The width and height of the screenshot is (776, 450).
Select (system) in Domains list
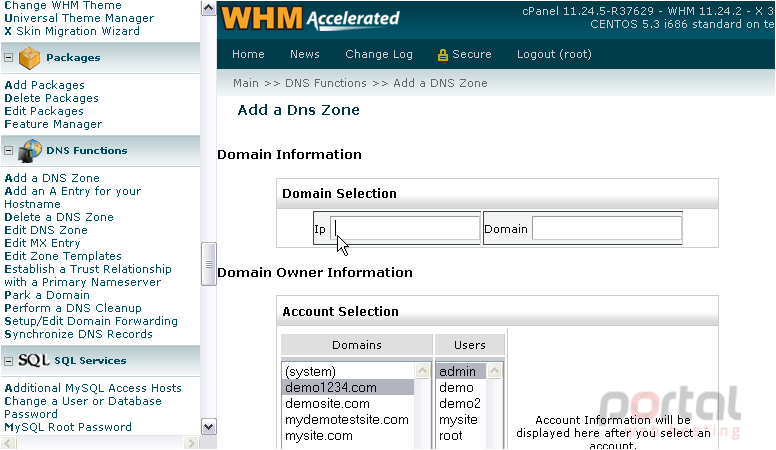point(348,371)
